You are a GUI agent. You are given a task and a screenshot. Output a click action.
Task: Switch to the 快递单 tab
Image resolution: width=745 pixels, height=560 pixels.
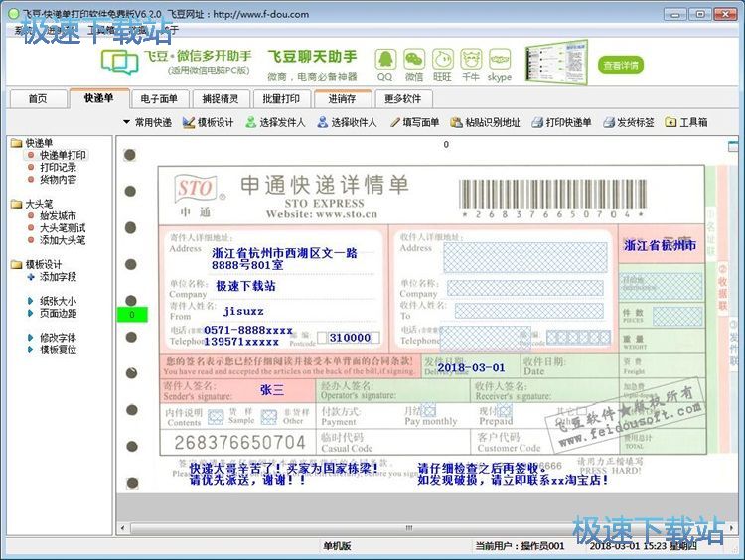[x=98, y=98]
